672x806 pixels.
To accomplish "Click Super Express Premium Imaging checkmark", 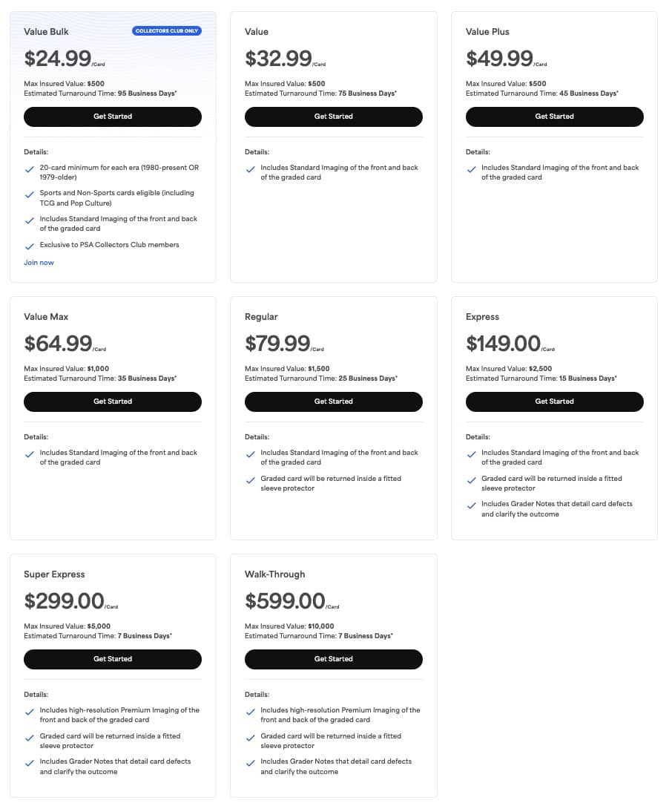I will tap(30, 712).
